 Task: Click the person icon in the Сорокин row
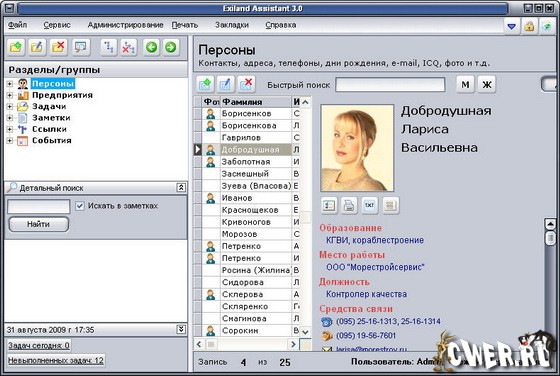click(x=211, y=331)
